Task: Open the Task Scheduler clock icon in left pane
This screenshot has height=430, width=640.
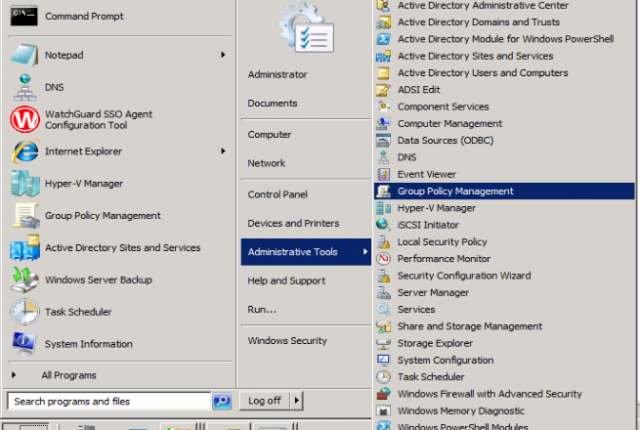Action: pos(24,312)
